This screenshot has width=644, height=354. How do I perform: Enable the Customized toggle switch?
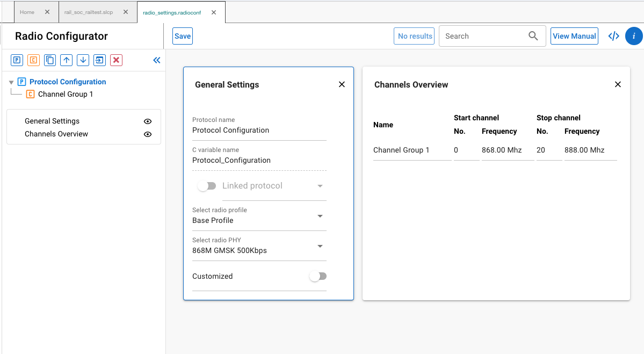(x=317, y=276)
